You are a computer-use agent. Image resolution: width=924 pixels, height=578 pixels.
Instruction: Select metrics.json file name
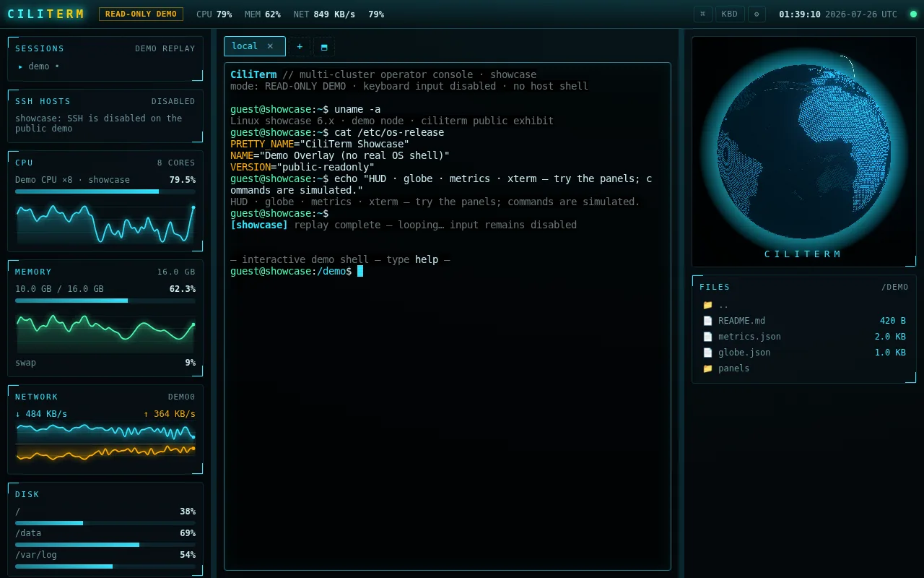coord(749,337)
